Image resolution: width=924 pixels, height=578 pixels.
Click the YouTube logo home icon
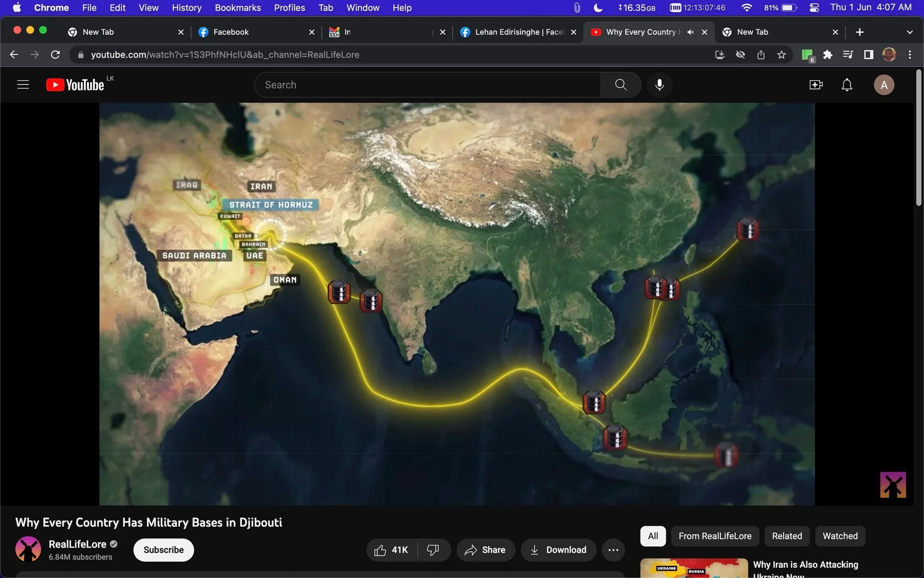click(75, 85)
